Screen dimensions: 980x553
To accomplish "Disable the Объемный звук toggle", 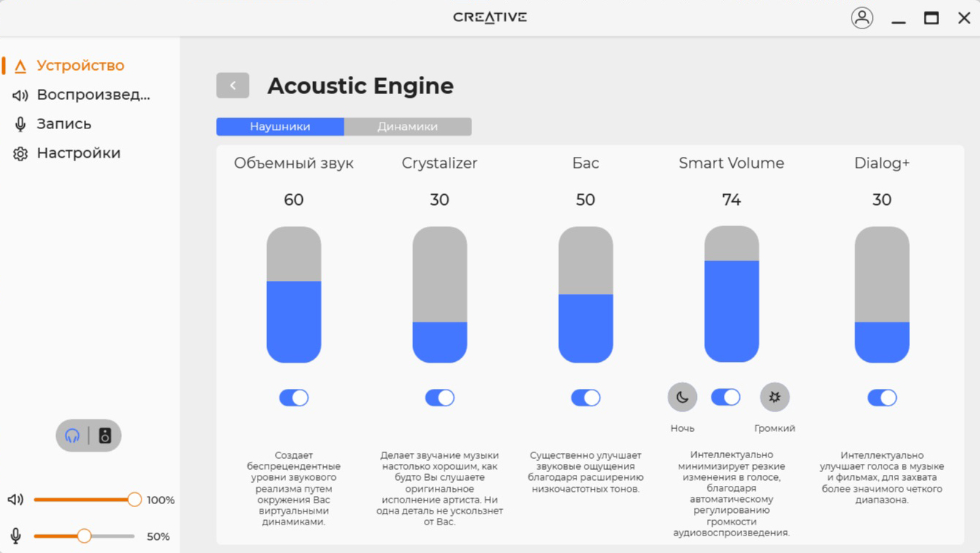I will point(294,398).
